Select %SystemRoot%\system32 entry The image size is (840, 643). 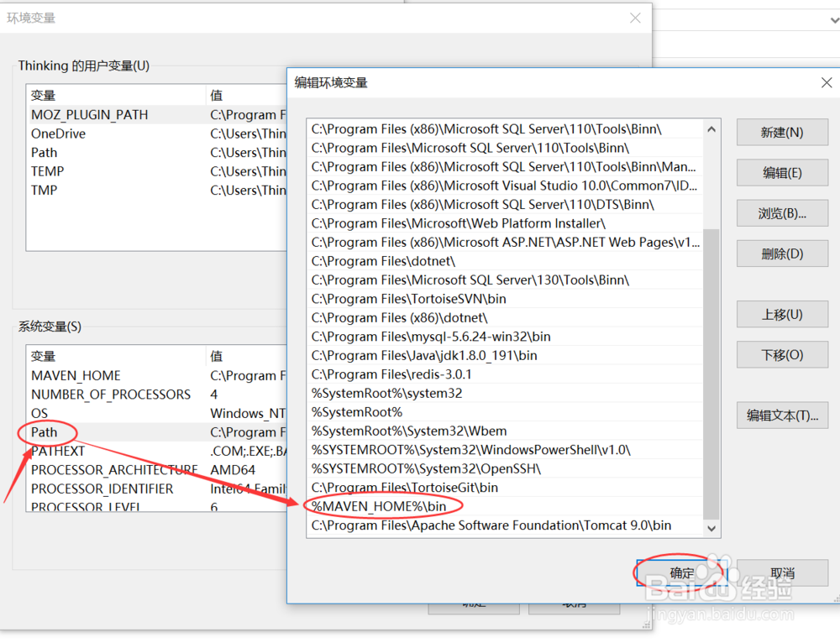click(x=505, y=394)
